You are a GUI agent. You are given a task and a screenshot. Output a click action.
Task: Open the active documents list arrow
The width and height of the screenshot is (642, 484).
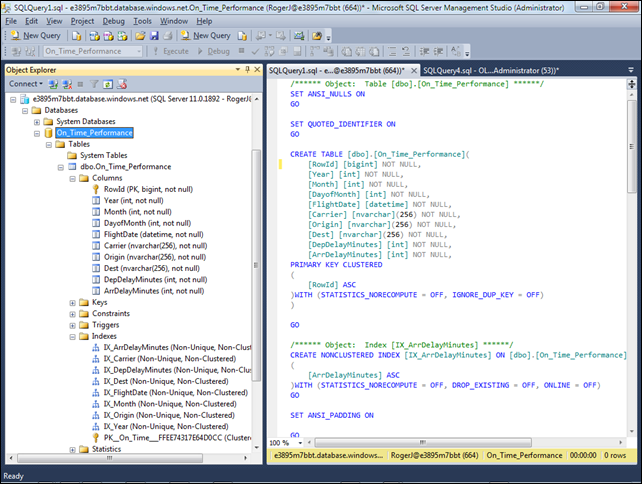click(x=631, y=70)
